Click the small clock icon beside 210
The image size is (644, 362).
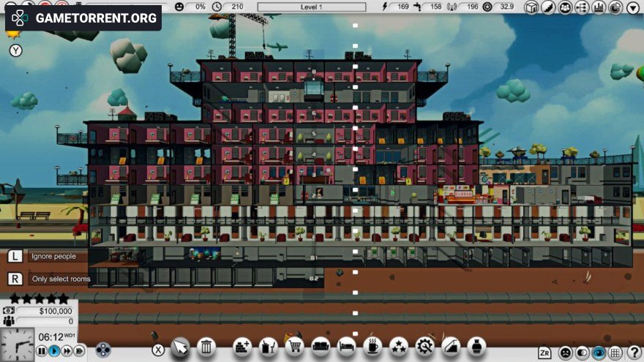click(x=217, y=7)
